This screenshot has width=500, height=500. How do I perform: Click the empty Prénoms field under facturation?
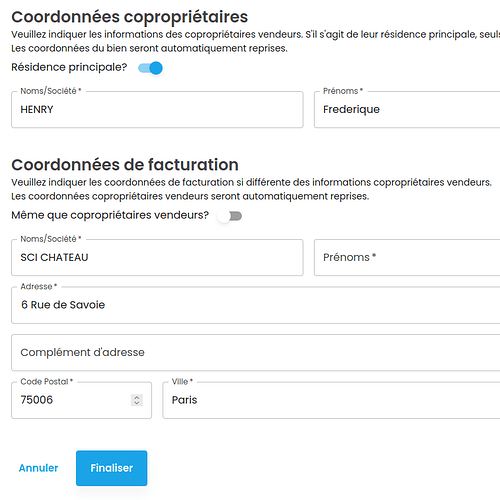tap(407, 257)
